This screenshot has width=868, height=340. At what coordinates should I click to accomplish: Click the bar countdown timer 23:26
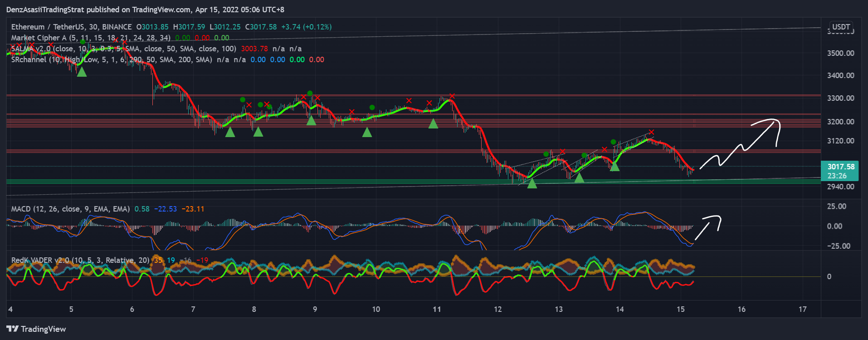(837, 176)
